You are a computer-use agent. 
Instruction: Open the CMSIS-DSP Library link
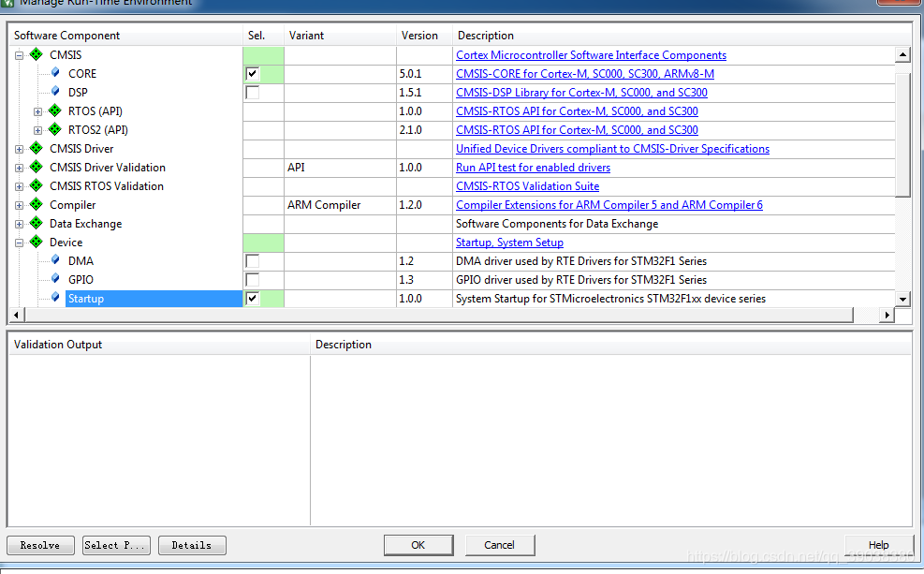(x=581, y=93)
